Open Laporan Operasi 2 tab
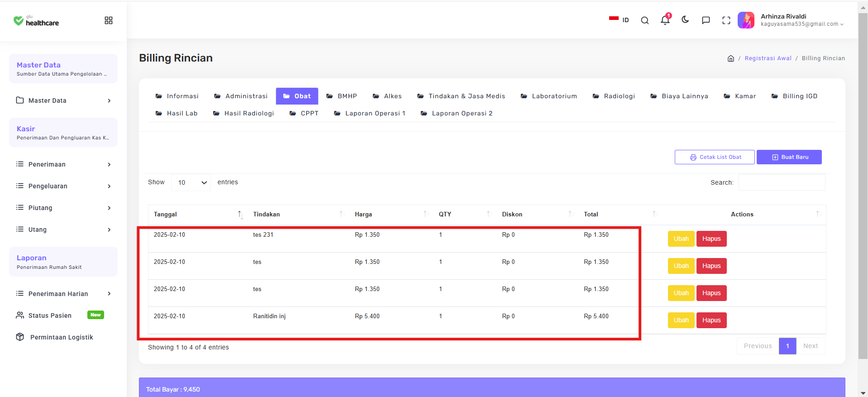Image resolution: width=868 pixels, height=397 pixels. [456, 113]
